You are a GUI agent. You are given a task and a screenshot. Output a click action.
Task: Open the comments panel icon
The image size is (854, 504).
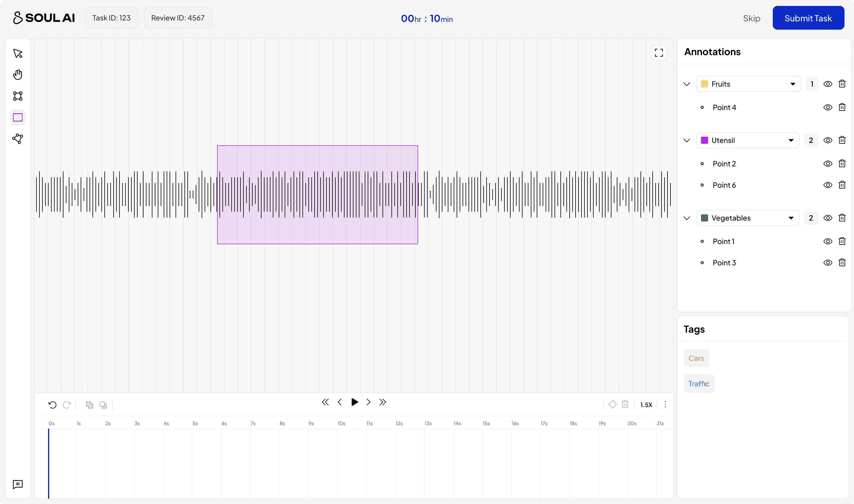18,484
